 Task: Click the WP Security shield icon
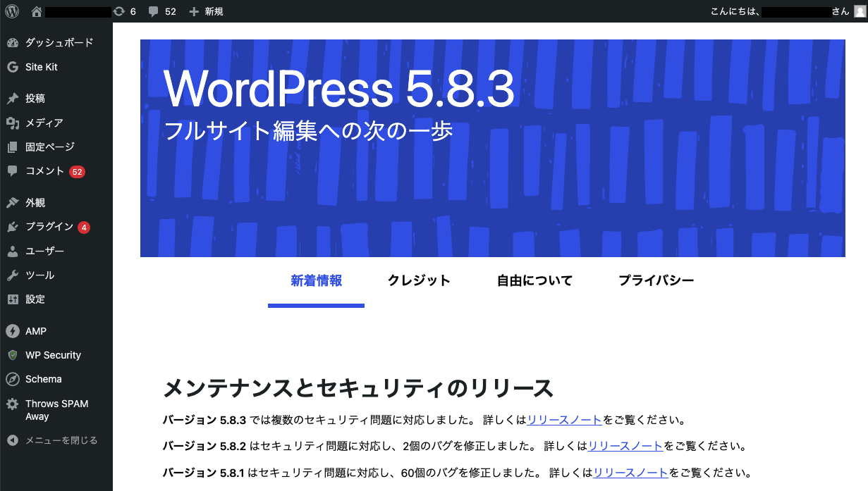pos(12,355)
